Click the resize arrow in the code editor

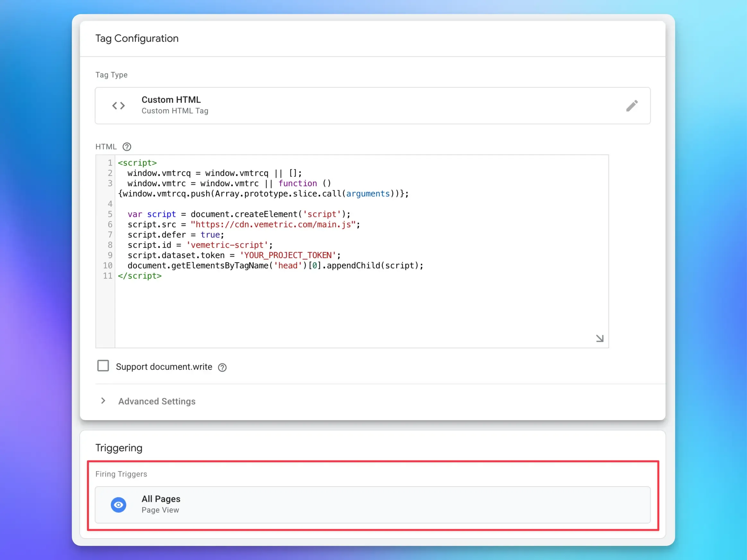tap(600, 338)
